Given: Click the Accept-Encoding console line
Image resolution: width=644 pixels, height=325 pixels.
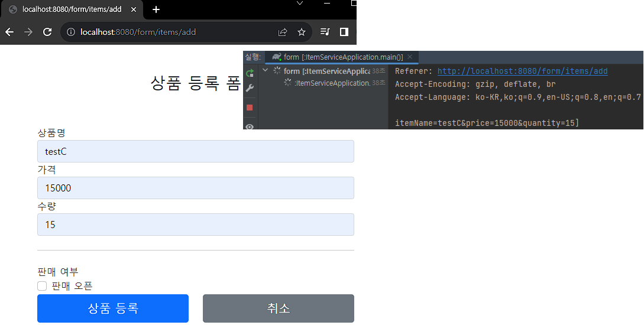Looking at the screenshot, I should tap(475, 84).
